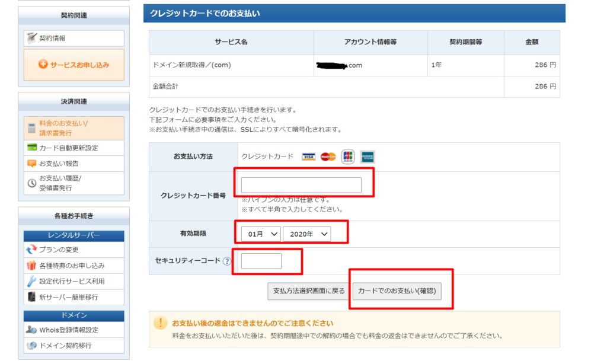The image size is (607, 364).
Task: Click the calculator icon beside 料金のお支払い
Action: (x=32, y=128)
